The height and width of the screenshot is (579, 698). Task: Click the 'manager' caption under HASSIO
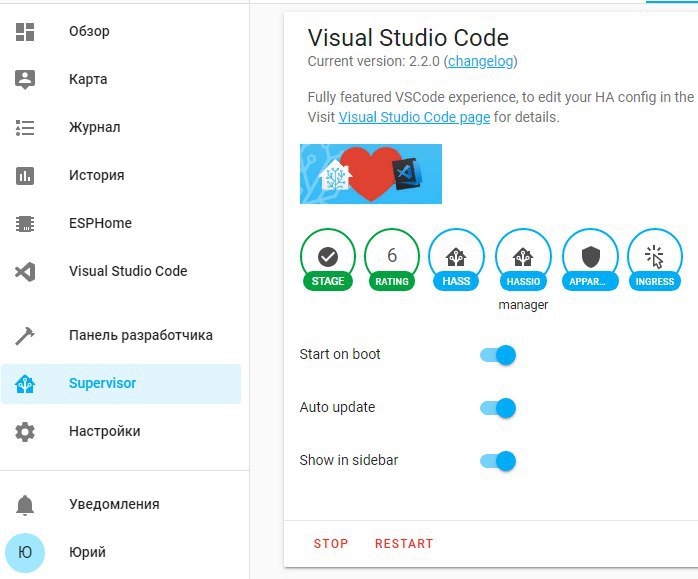coord(523,305)
